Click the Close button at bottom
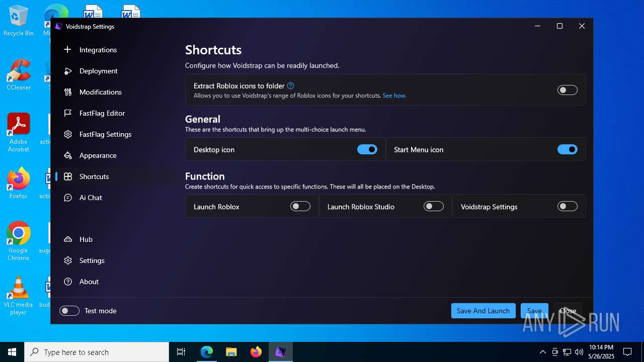The height and width of the screenshot is (362, 644). coord(568,311)
